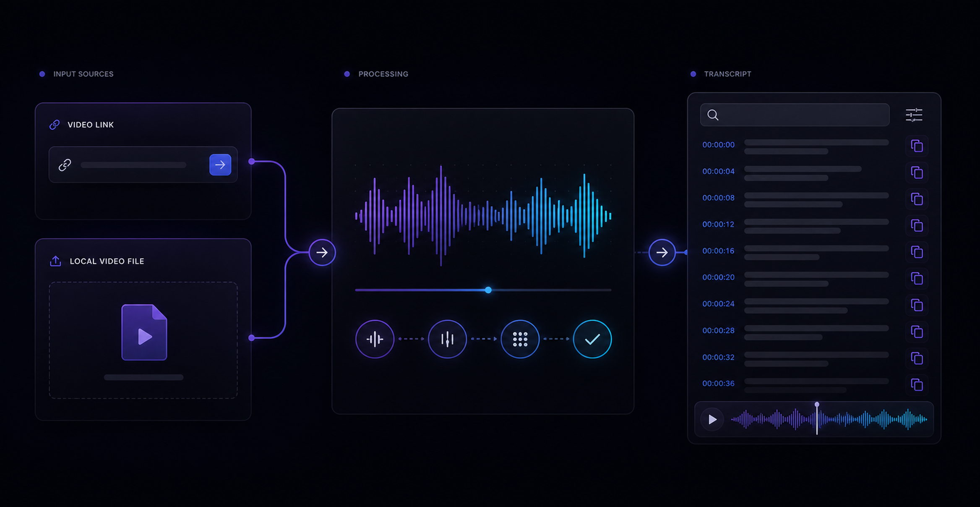The width and height of the screenshot is (980, 507).
Task: Click the checkmark completion step icon
Action: pos(592,339)
